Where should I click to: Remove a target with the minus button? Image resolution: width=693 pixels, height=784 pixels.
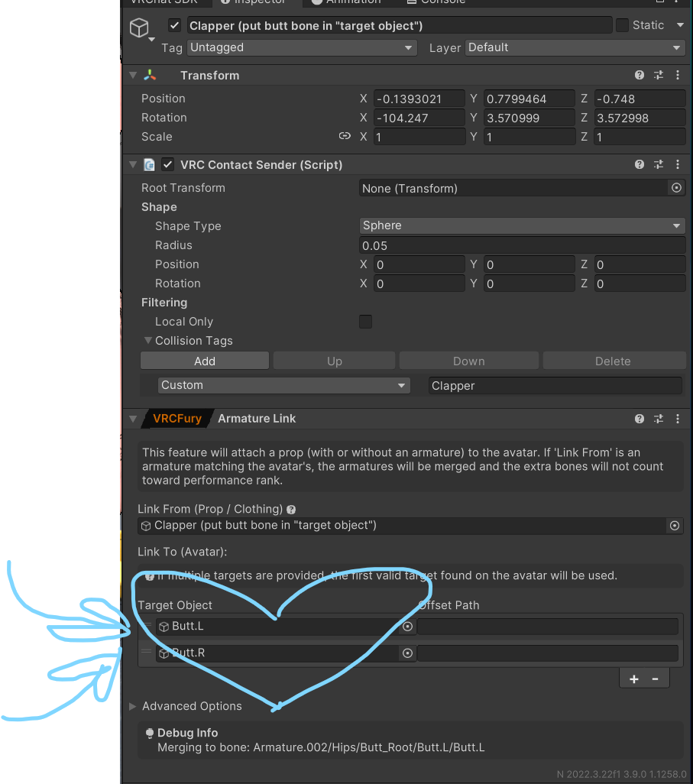click(655, 679)
